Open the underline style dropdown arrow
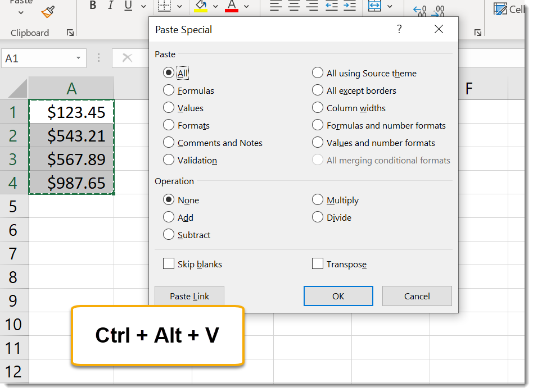Viewport: 533px width, 392px height. coord(143,7)
